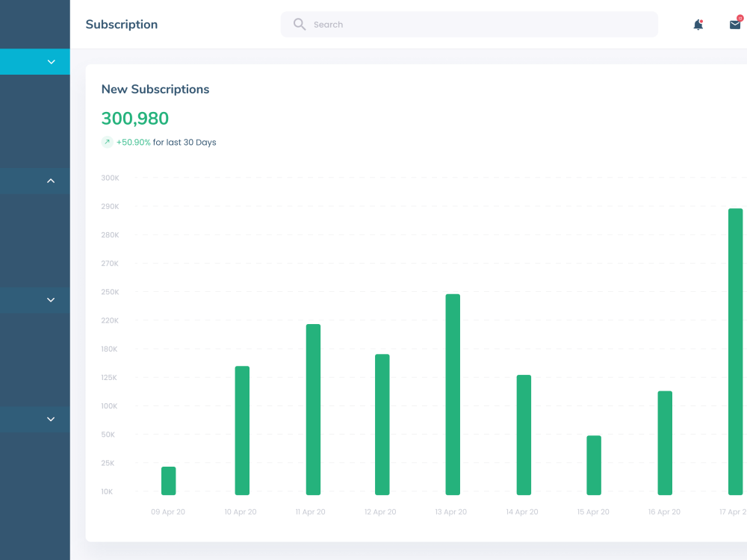This screenshot has width=747, height=560.
Task: Select the tallest 13 Apr 20 bar
Action: [x=453, y=394]
